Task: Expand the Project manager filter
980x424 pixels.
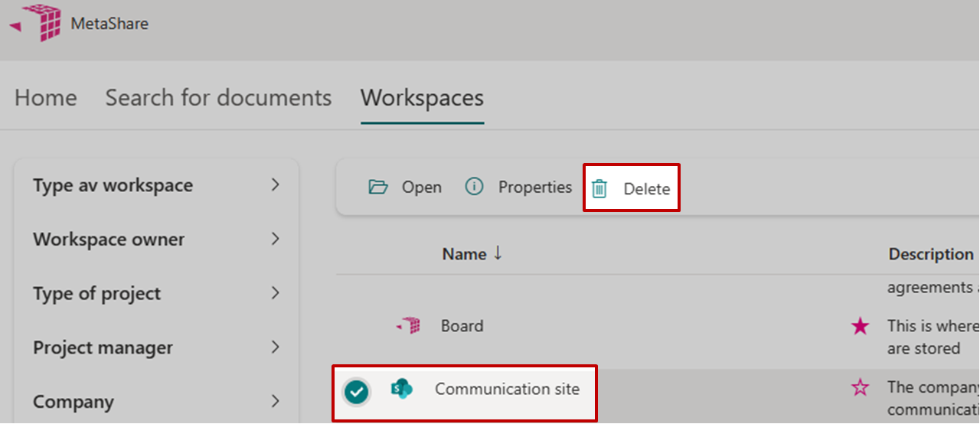Action: (x=276, y=347)
